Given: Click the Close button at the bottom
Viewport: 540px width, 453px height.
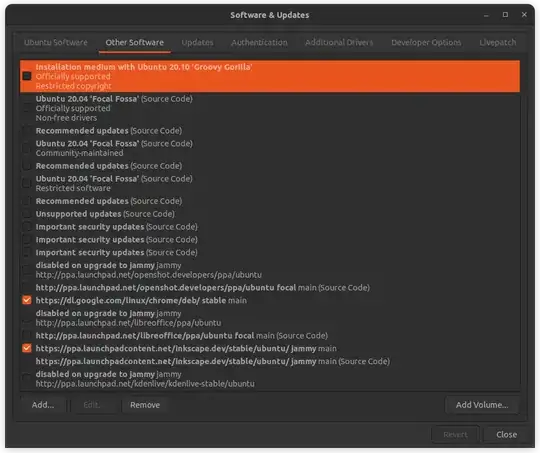Looking at the screenshot, I should tap(507, 435).
